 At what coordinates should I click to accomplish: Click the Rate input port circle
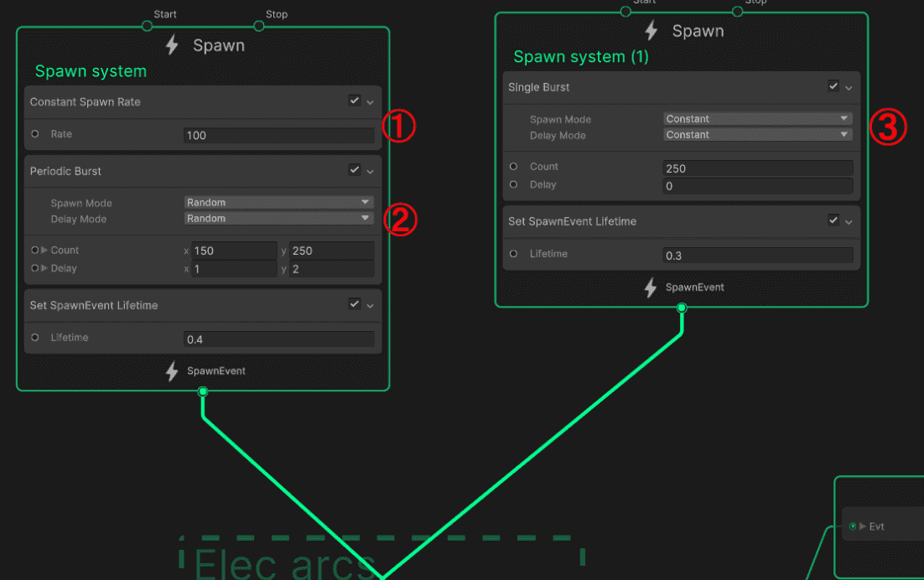35,134
